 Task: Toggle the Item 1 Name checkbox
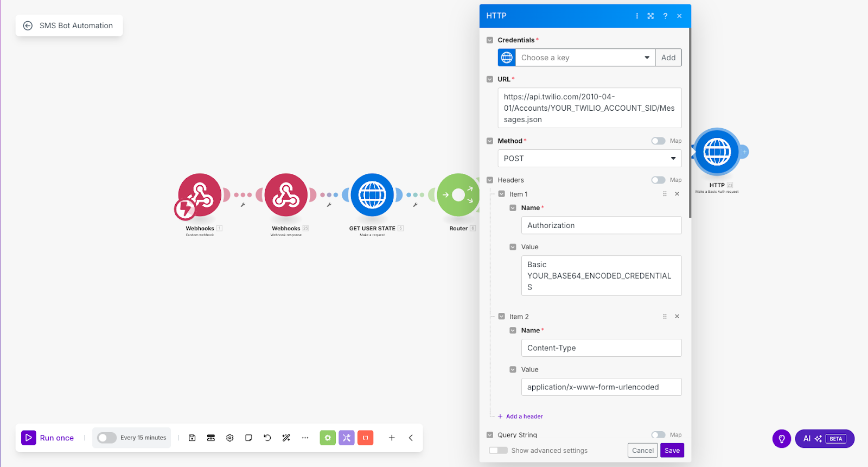click(513, 208)
